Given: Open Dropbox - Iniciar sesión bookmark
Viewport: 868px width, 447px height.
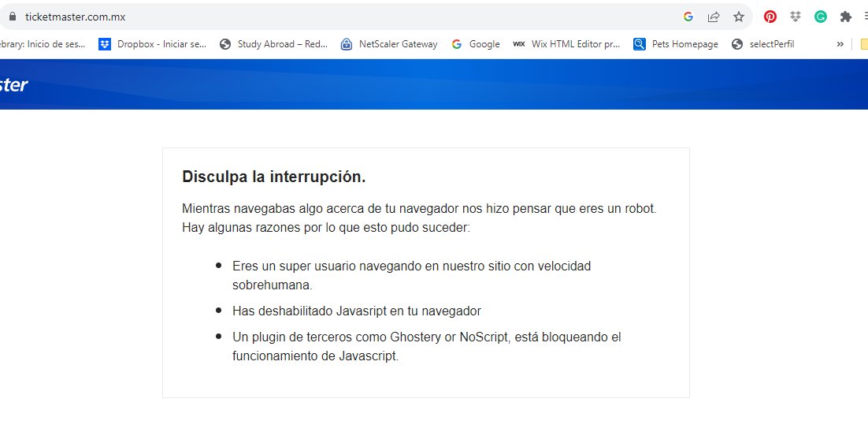Looking at the screenshot, I should tap(152, 44).
